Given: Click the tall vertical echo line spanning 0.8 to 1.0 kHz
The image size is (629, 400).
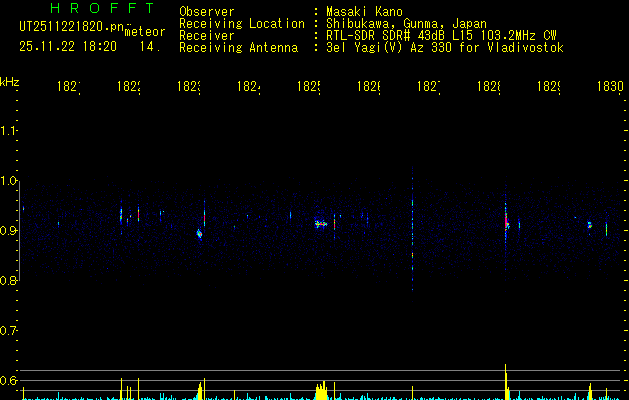Looking at the screenshot, I should click(412, 233).
